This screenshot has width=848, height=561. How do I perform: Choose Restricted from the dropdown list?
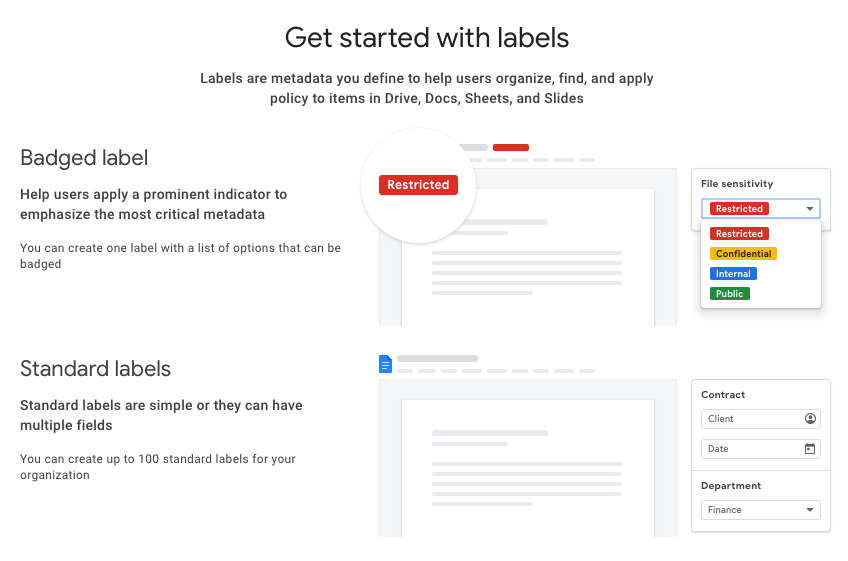tap(739, 233)
